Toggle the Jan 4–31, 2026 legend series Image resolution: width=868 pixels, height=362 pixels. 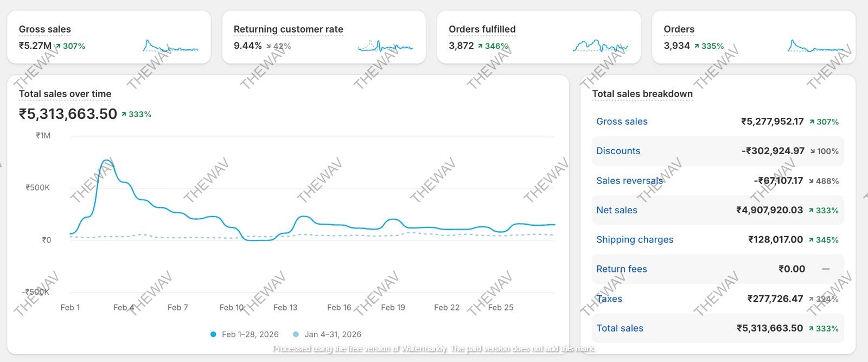[327, 334]
